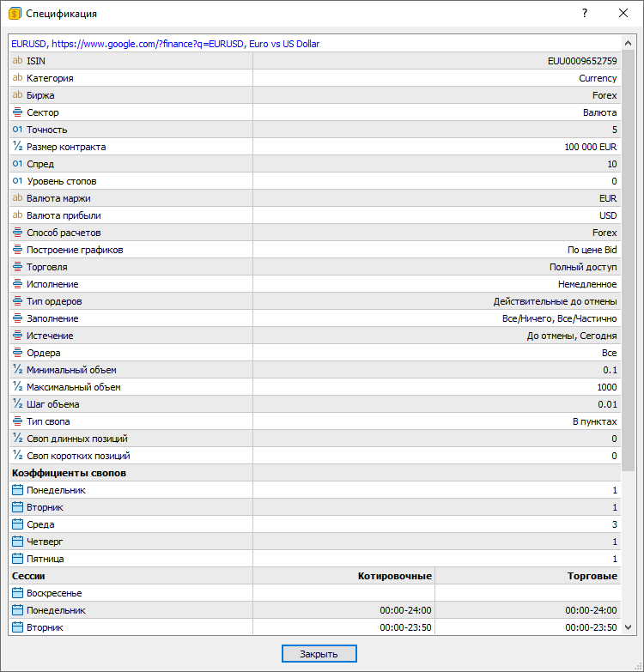The height and width of the screenshot is (672, 644).
Task: Click Tuesday's trade session 00:00-23:50
Action: 591,627
